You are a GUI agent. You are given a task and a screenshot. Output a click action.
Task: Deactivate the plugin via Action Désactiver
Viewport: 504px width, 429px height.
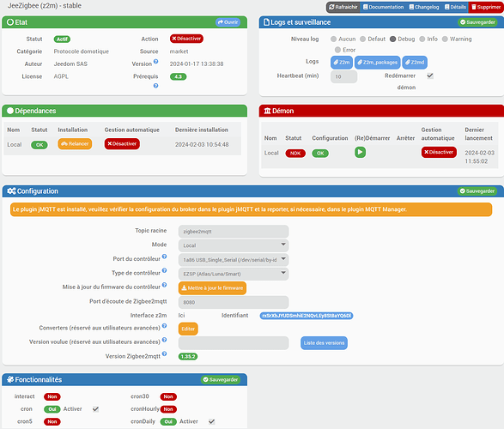[186, 39]
